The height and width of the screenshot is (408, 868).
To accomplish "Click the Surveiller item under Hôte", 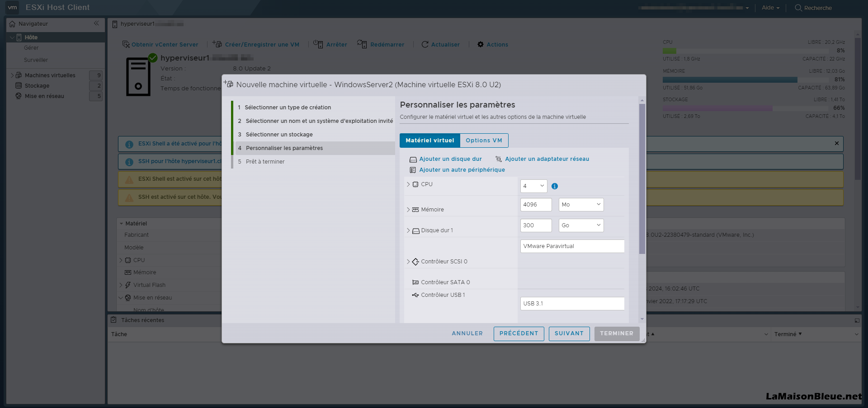I will tap(36, 60).
